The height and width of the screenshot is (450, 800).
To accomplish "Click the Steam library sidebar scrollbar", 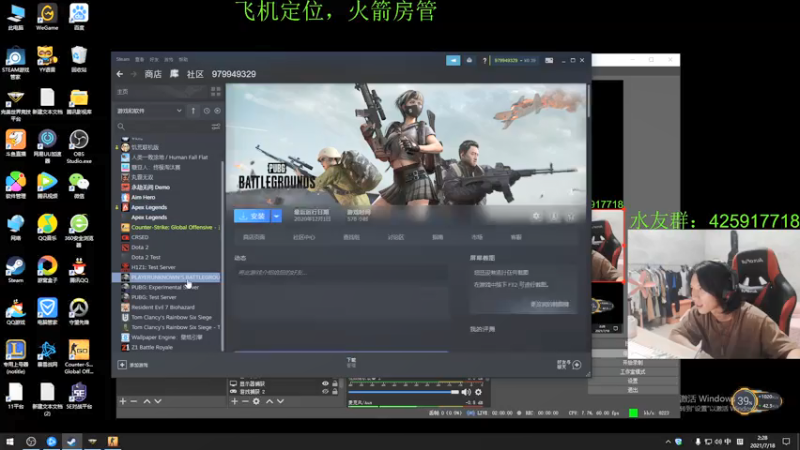I will point(222,255).
